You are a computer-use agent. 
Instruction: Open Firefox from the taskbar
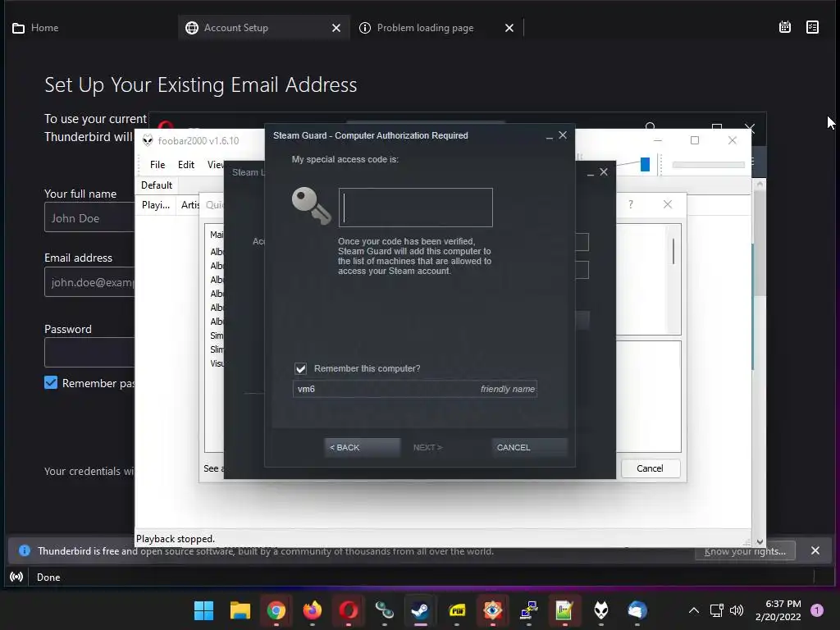pos(313,610)
